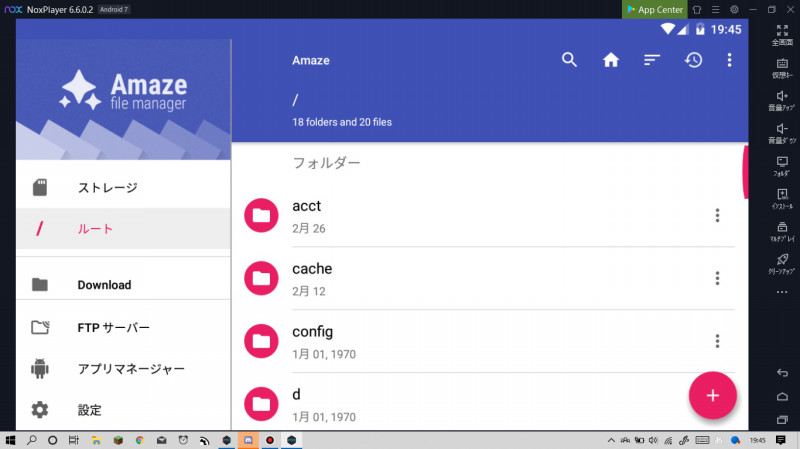Click the root path slash breadcrumb
The image size is (800, 449).
tap(295, 100)
